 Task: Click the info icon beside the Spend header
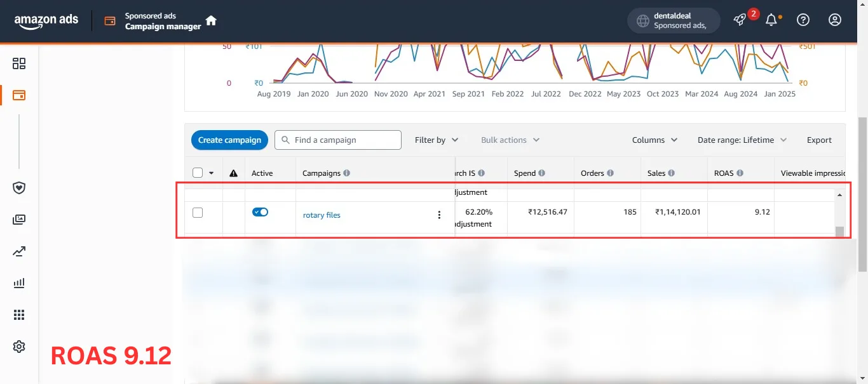coord(541,173)
